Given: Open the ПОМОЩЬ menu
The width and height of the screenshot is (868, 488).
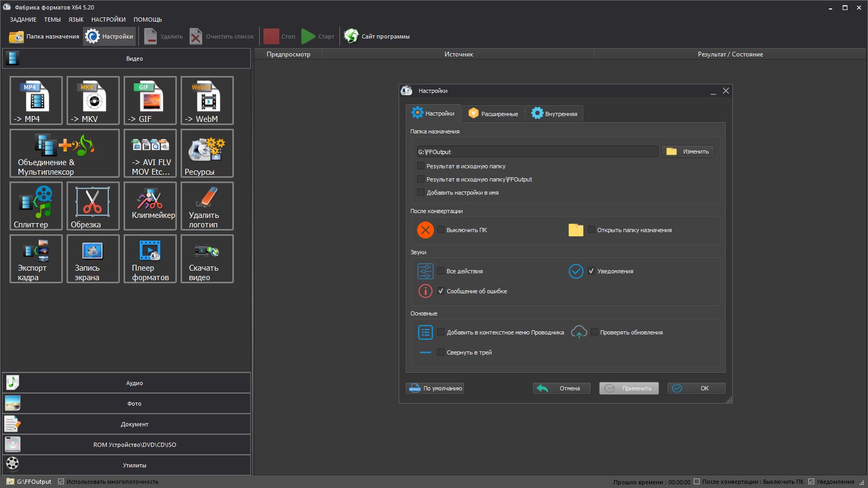Looking at the screenshot, I should [148, 20].
